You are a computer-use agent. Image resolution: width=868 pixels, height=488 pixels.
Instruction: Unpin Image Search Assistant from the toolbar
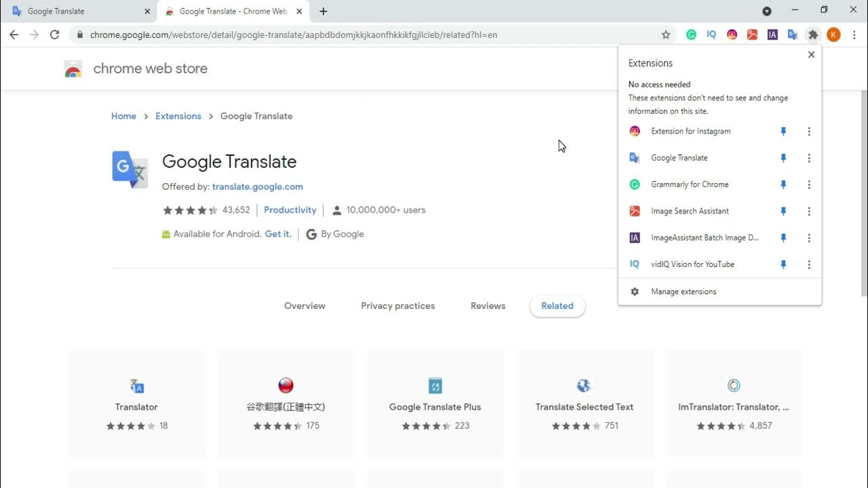[783, 211]
